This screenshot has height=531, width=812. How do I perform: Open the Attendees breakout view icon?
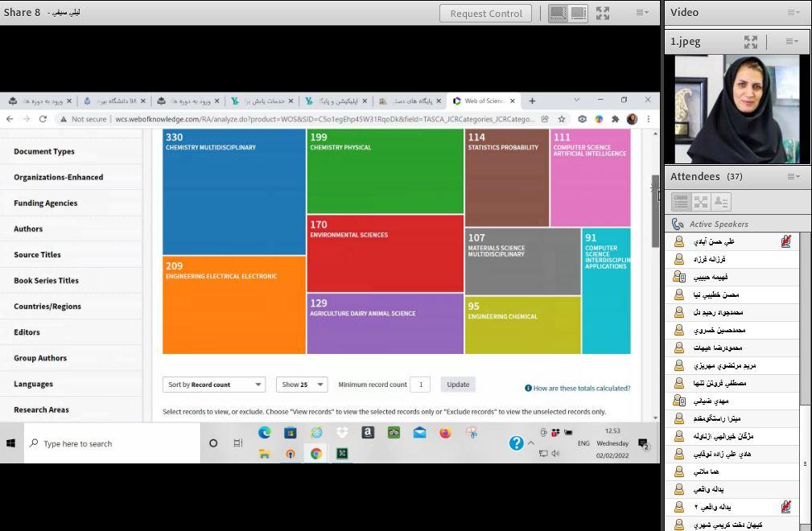coord(701,202)
